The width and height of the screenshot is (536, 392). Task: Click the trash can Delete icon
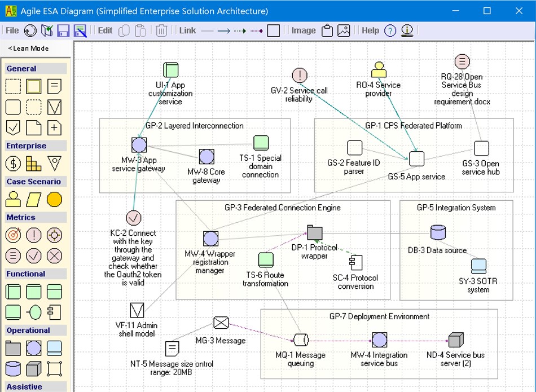click(x=161, y=31)
